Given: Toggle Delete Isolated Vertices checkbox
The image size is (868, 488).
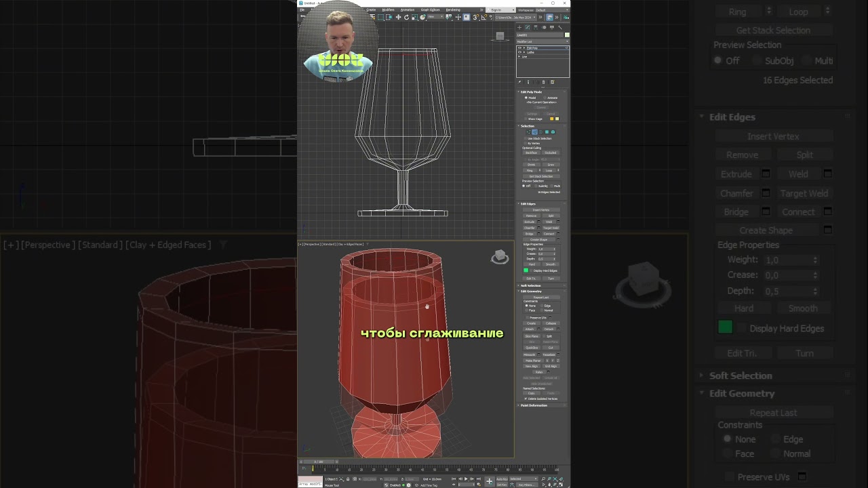Looking at the screenshot, I should point(526,399).
